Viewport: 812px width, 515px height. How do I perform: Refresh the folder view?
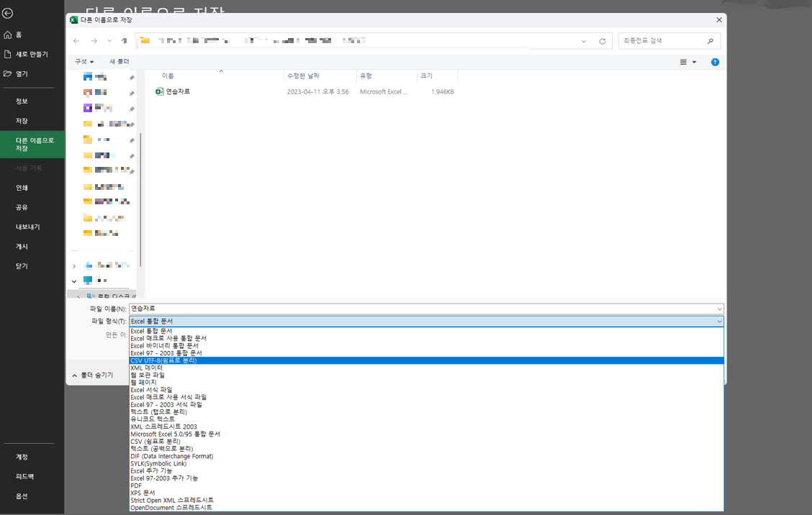click(x=603, y=42)
